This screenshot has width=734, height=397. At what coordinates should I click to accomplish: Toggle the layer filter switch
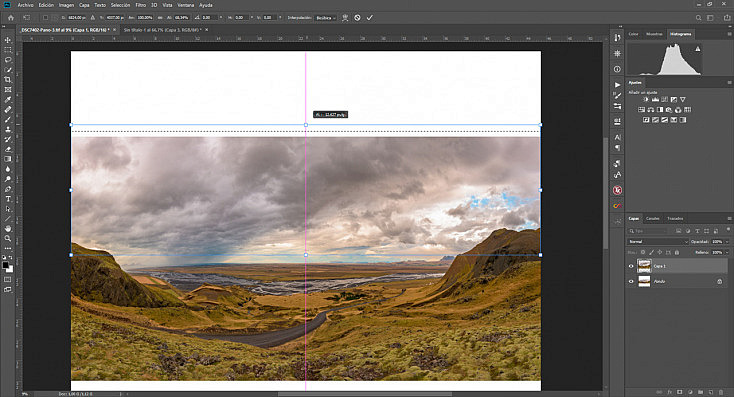728,230
